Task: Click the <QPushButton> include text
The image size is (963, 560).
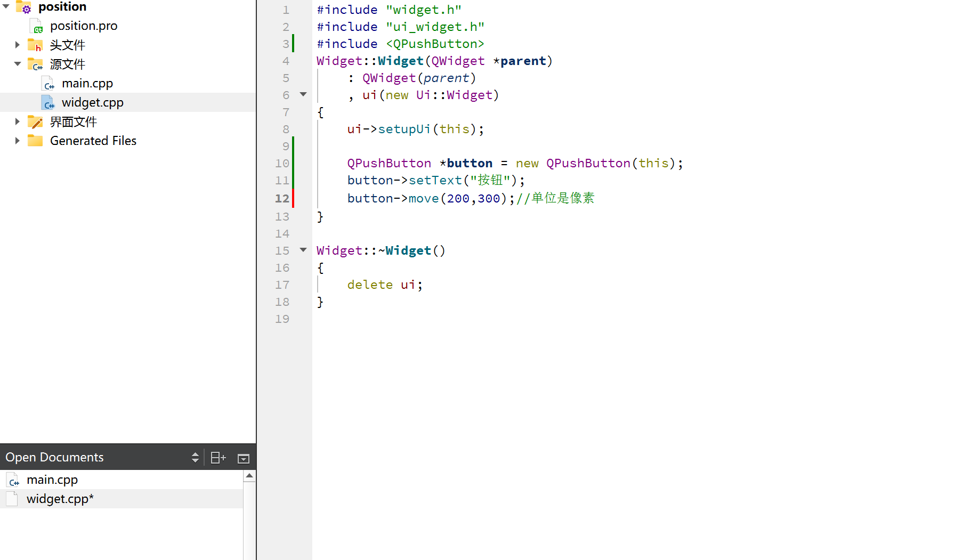Action: tap(435, 44)
